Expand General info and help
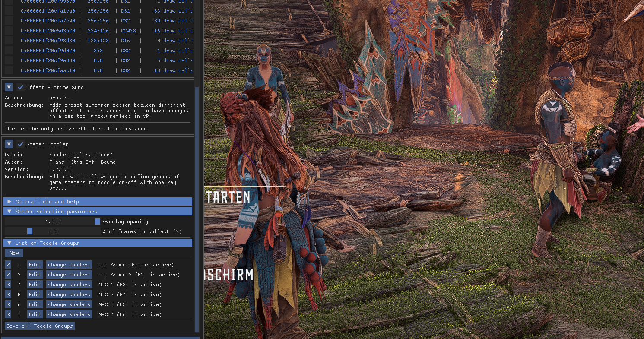Viewport: 644px width, 339px height. pos(98,202)
